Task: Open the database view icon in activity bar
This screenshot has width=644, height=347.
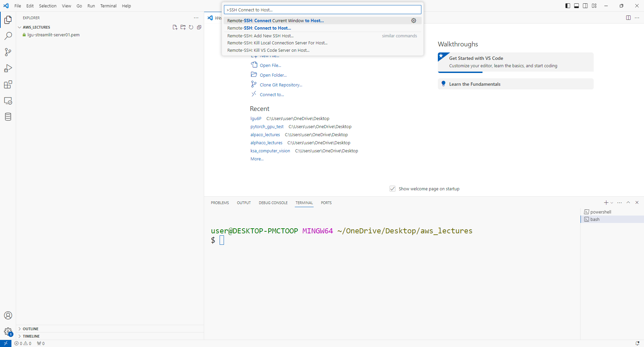Action: 8,117
